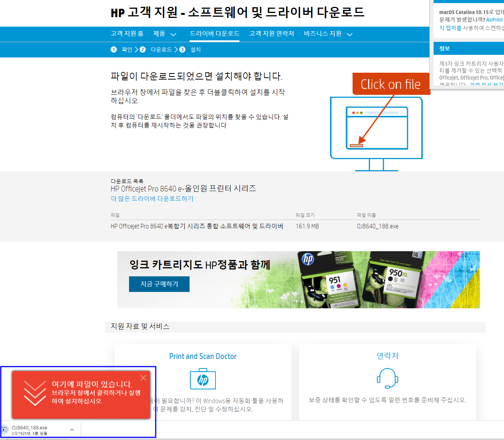Click the headset contact support icon

(388, 378)
